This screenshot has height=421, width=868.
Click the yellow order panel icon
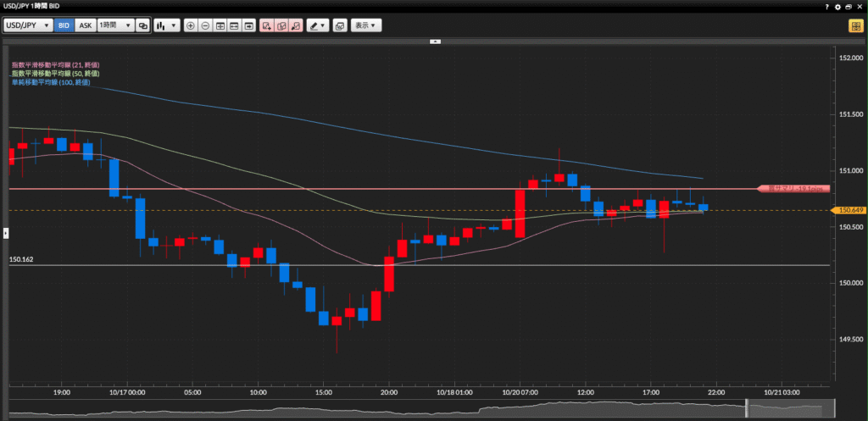855,25
